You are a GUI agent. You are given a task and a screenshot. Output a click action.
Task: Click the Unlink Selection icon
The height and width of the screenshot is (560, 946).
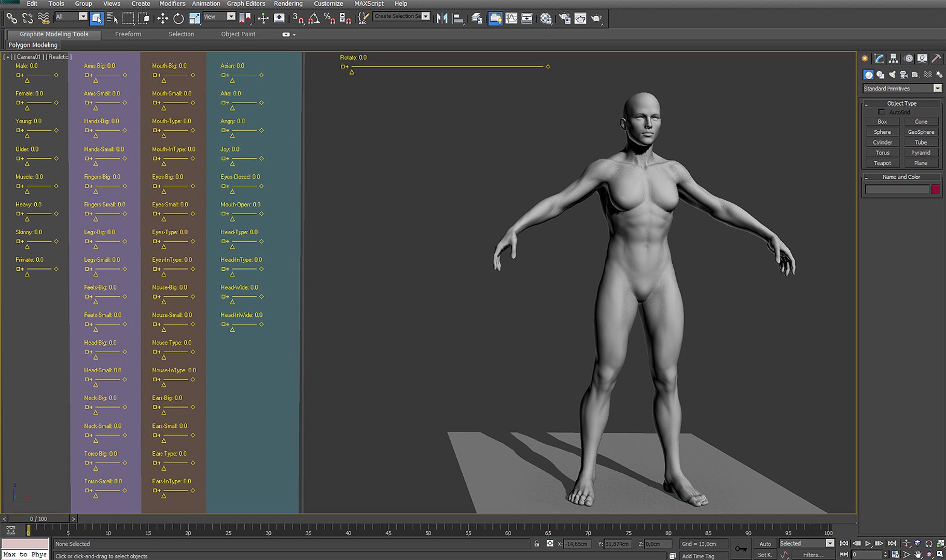[x=27, y=19]
